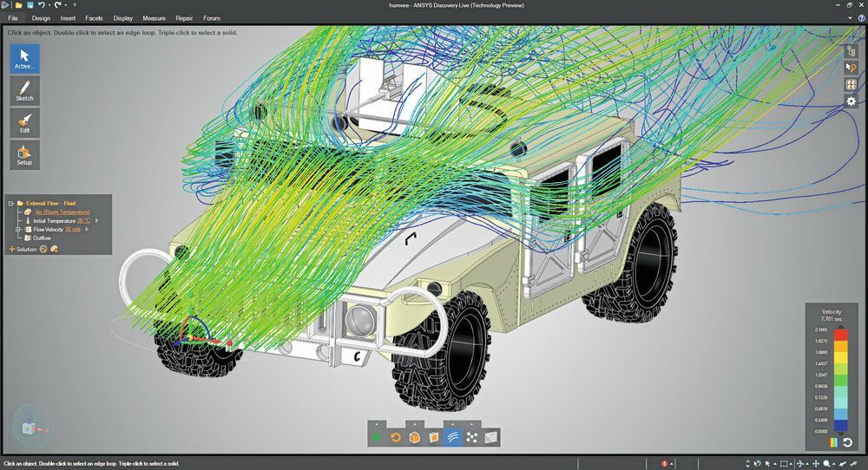Activate the Edit tool in left sidebar
The image size is (868, 470).
(x=24, y=122)
